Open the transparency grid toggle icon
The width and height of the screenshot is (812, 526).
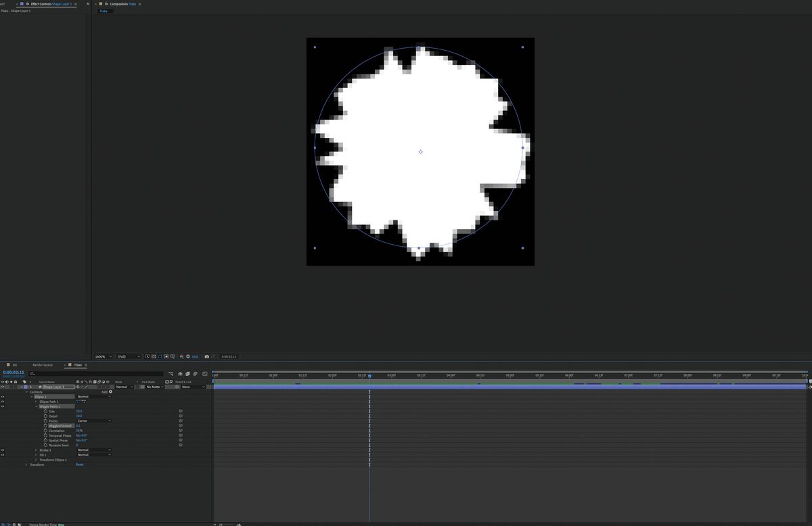point(154,356)
